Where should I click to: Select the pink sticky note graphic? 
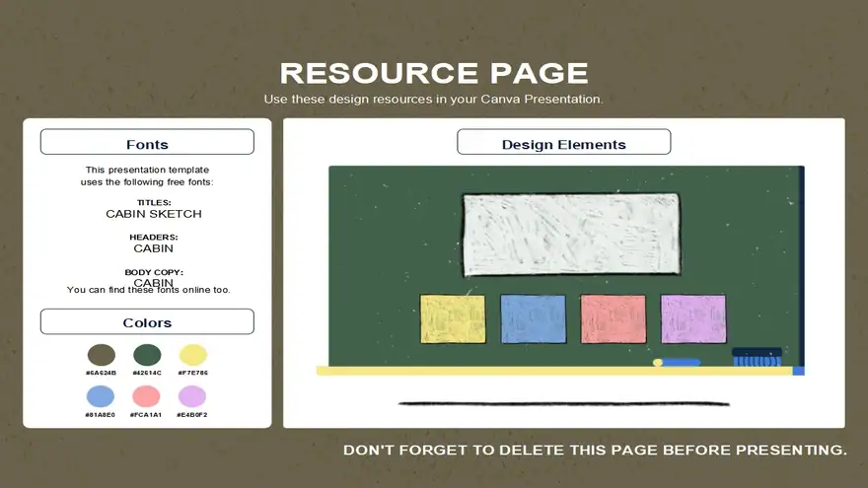614,319
